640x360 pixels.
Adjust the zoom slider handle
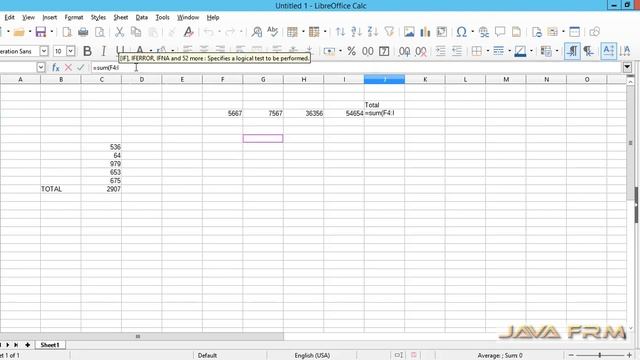coord(600,356)
